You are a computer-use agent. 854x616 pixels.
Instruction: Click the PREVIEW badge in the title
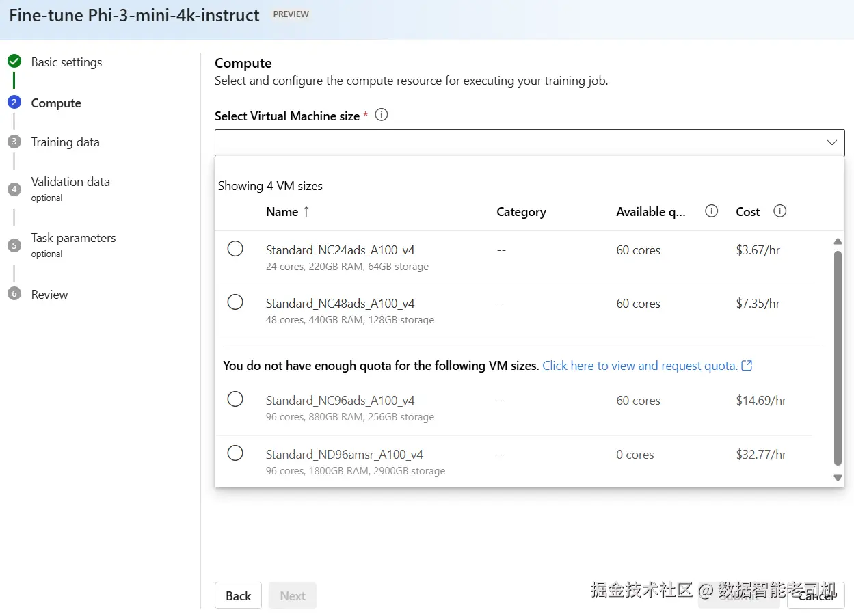tap(291, 14)
